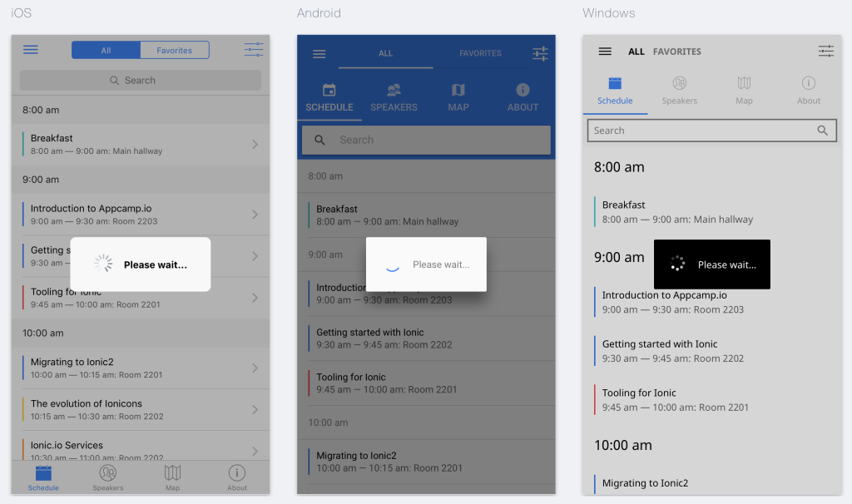Open The evolution of Ionicons session

coord(140,409)
